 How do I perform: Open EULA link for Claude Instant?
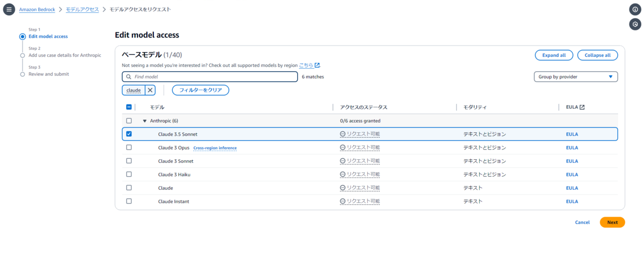tap(572, 201)
